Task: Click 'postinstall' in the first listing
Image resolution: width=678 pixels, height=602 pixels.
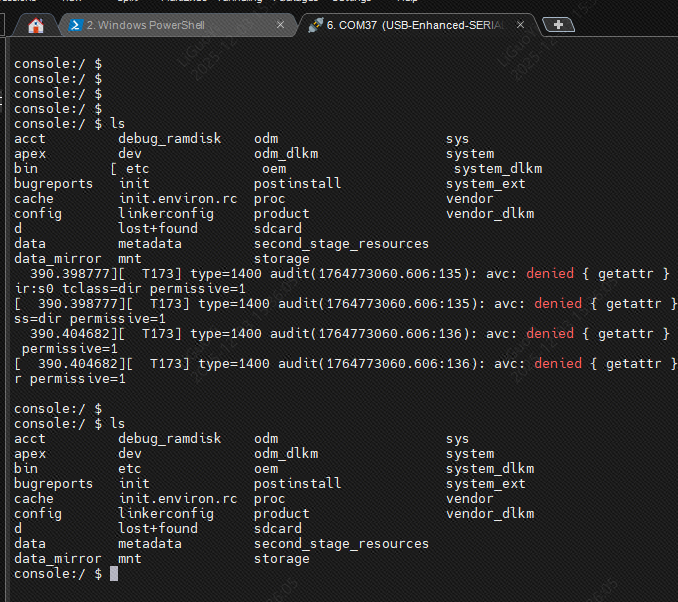Action: point(297,184)
